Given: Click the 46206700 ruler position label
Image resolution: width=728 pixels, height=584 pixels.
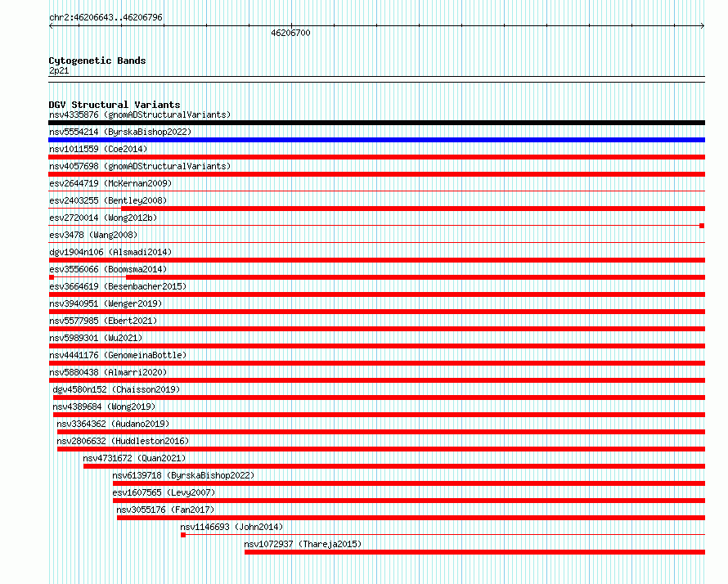Looking at the screenshot, I should (x=290, y=33).
